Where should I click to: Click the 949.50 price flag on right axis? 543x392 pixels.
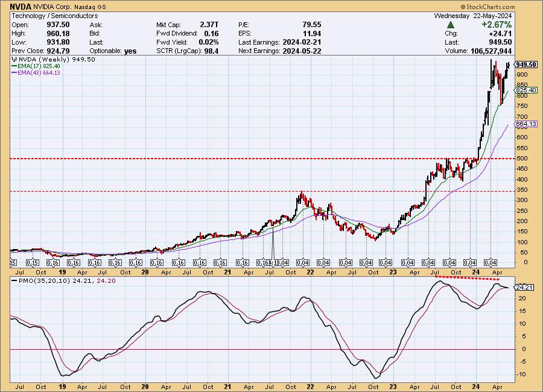click(526, 65)
